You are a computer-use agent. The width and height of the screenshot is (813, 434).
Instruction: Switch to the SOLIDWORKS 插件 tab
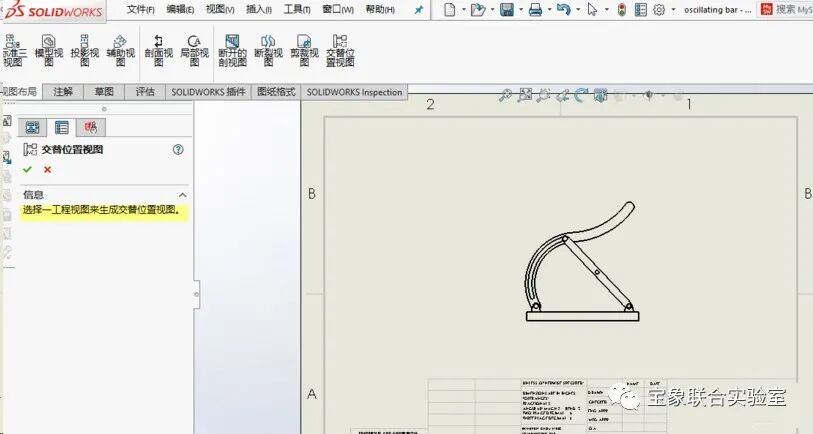[x=208, y=92]
